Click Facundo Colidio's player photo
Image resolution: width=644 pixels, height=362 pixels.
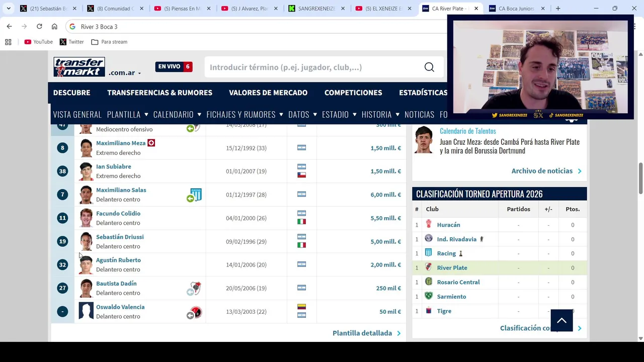point(86,218)
